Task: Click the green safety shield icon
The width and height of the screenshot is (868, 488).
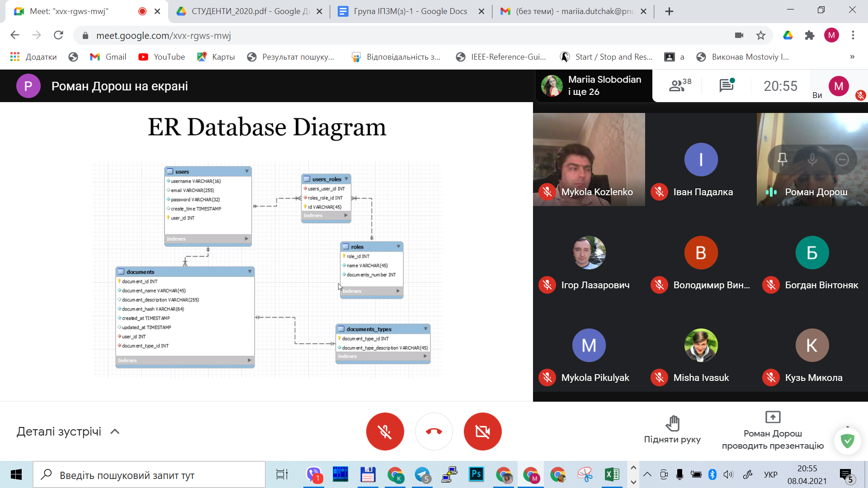Action: (847, 440)
